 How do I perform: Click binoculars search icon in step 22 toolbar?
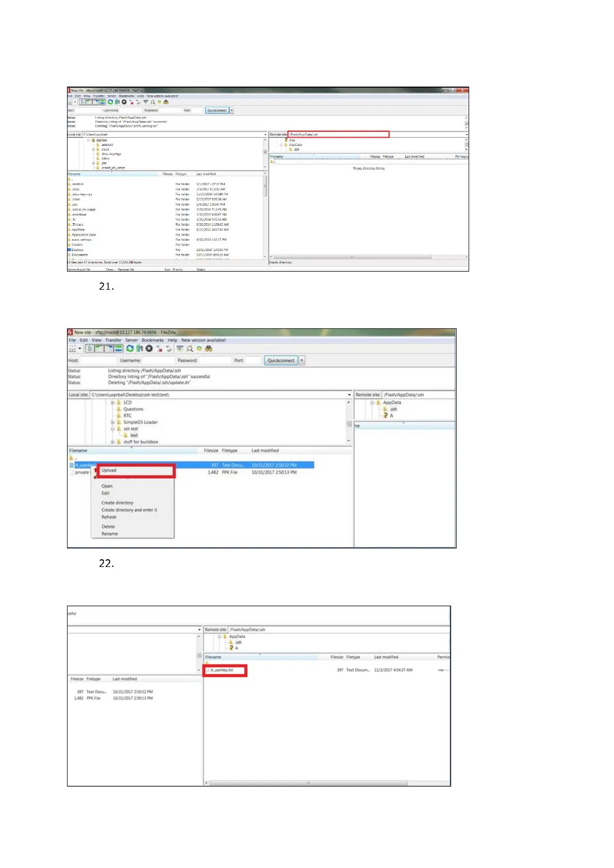point(208,349)
